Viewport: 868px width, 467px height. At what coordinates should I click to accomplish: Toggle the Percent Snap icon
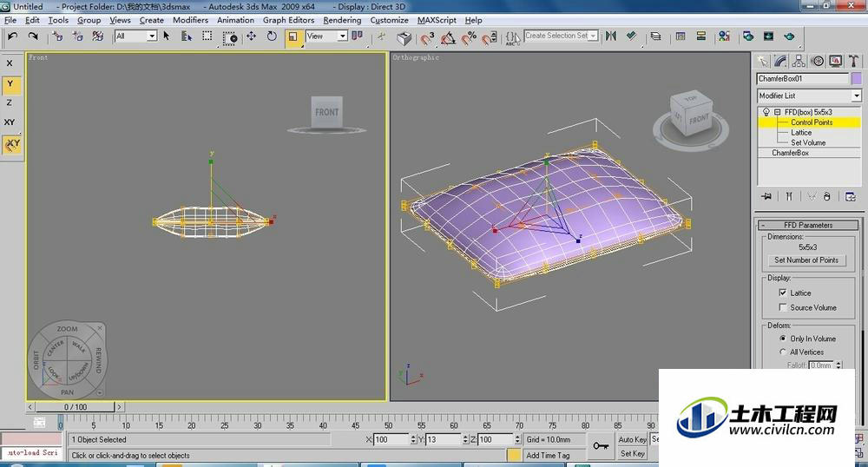pos(469,37)
